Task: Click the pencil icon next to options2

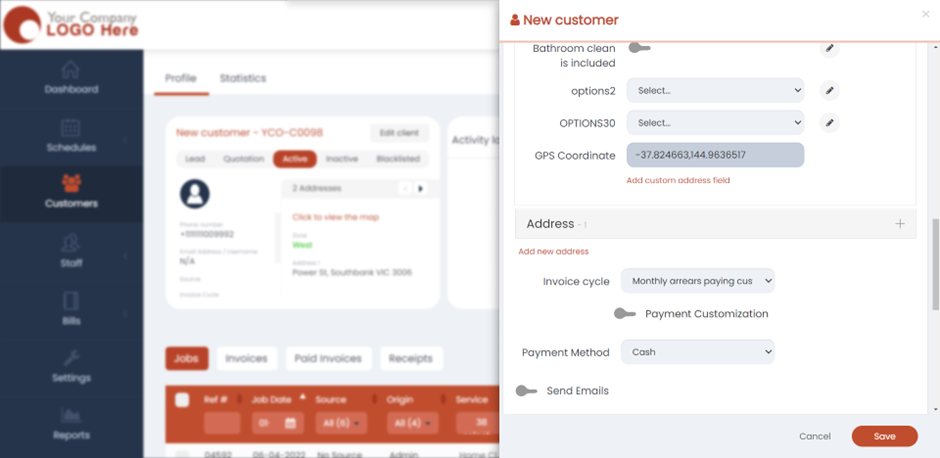Action: 829,91
